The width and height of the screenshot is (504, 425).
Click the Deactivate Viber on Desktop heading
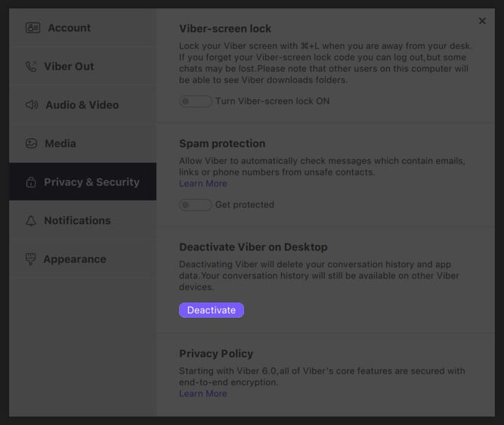click(x=253, y=247)
